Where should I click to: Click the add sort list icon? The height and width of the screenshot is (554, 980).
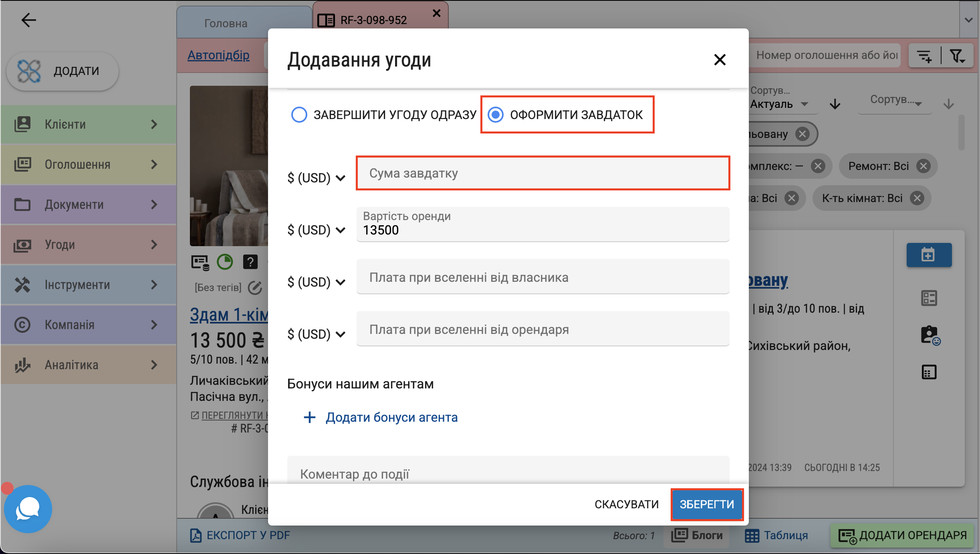924,56
